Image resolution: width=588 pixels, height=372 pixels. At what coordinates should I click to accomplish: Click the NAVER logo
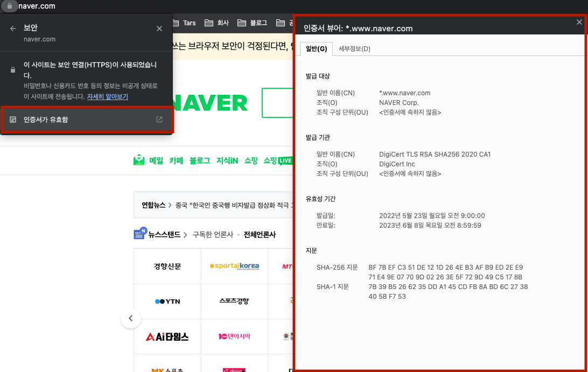tap(210, 103)
